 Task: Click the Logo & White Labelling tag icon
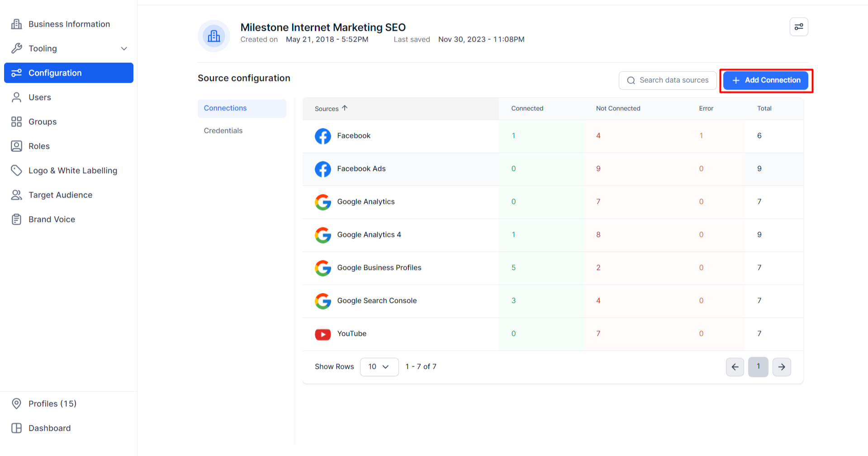pyautogui.click(x=16, y=170)
